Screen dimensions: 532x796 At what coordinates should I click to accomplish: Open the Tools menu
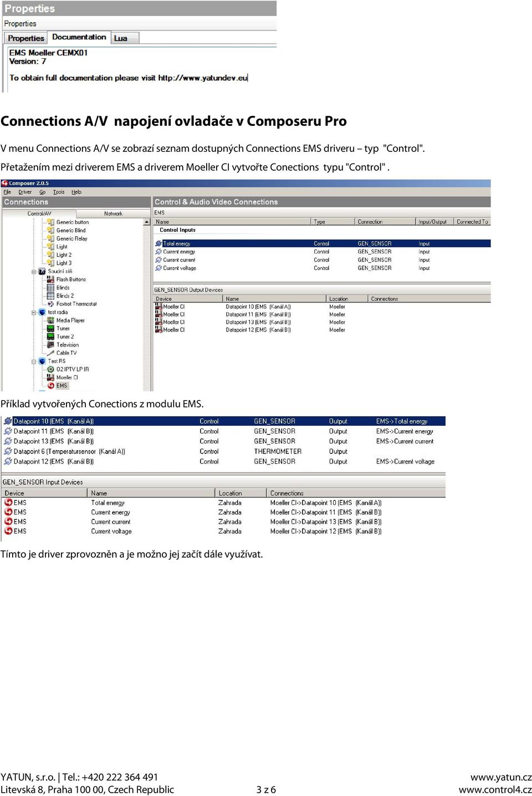59,192
